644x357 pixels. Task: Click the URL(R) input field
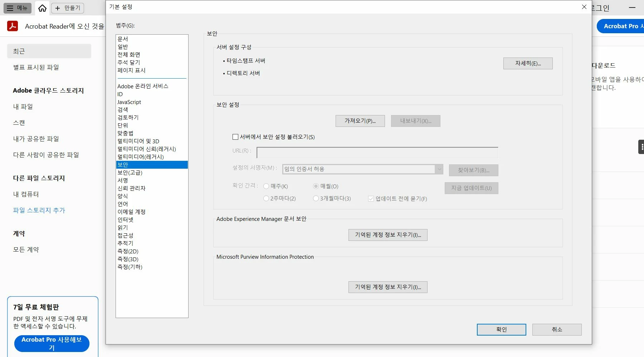(x=377, y=153)
